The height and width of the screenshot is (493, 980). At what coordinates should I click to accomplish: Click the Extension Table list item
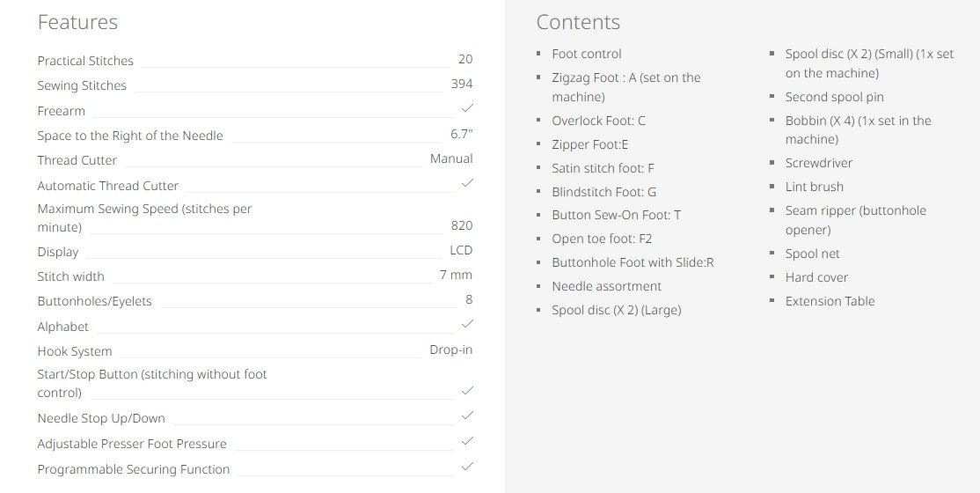(830, 301)
